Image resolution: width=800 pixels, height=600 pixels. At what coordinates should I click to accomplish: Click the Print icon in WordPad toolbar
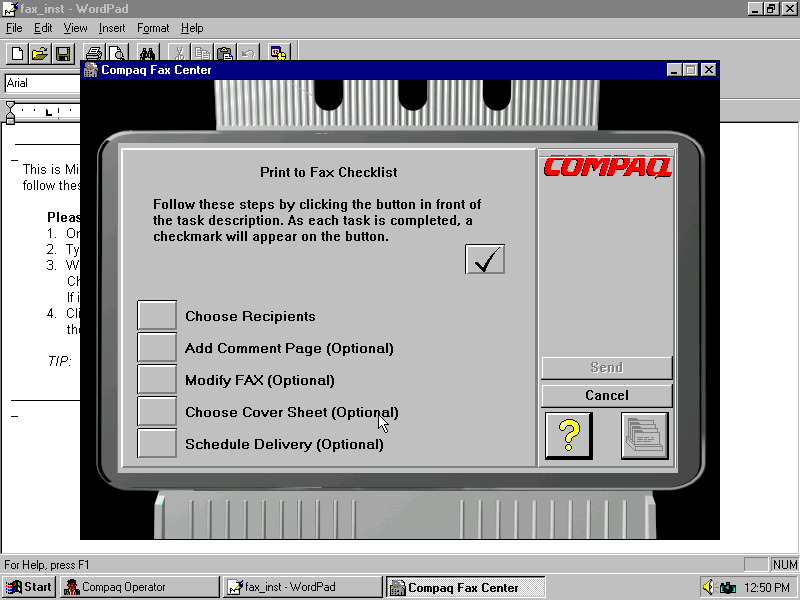click(x=94, y=54)
